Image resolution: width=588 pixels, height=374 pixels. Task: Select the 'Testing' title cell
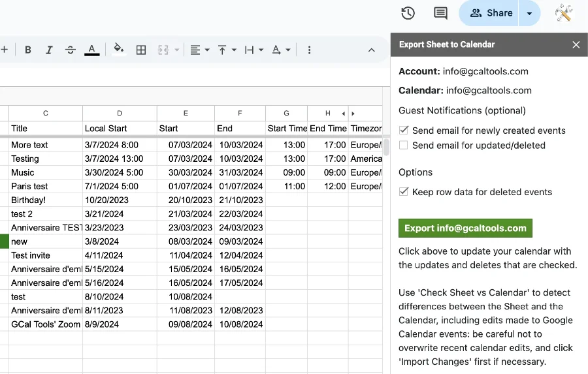click(45, 159)
